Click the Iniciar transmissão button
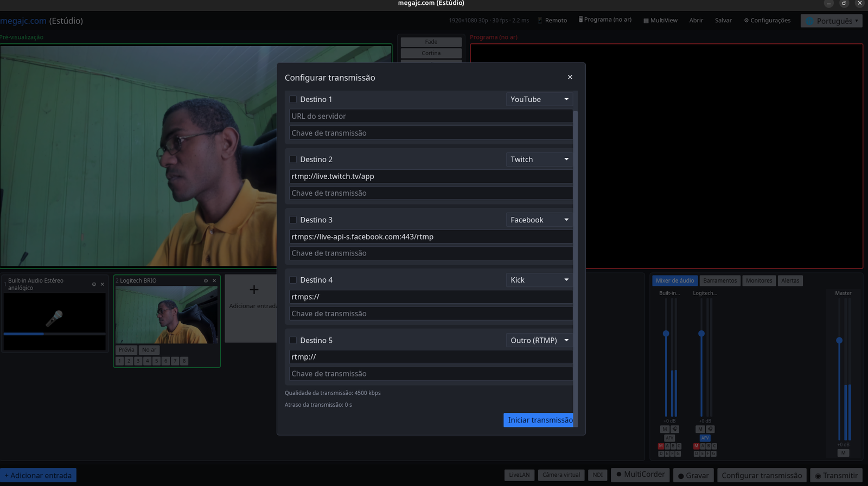Image resolution: width=868 pixels, height=486 pixels. pos(538,420)
